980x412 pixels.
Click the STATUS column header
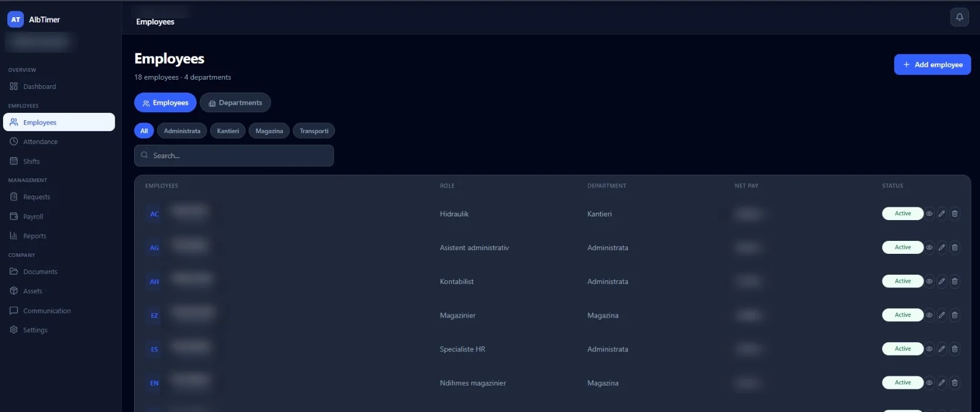(x=892, y=186)
